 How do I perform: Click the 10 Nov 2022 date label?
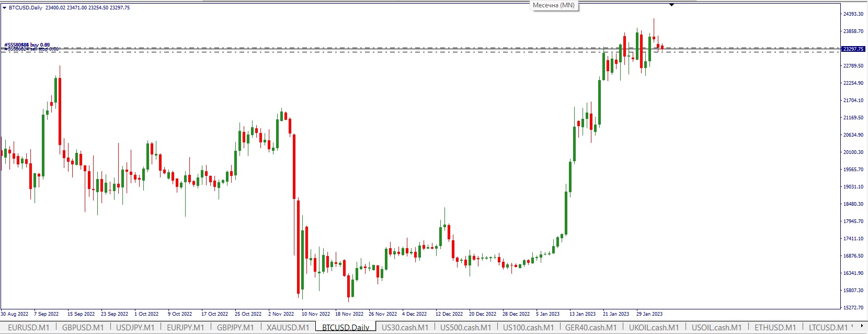tap(316, 314)
